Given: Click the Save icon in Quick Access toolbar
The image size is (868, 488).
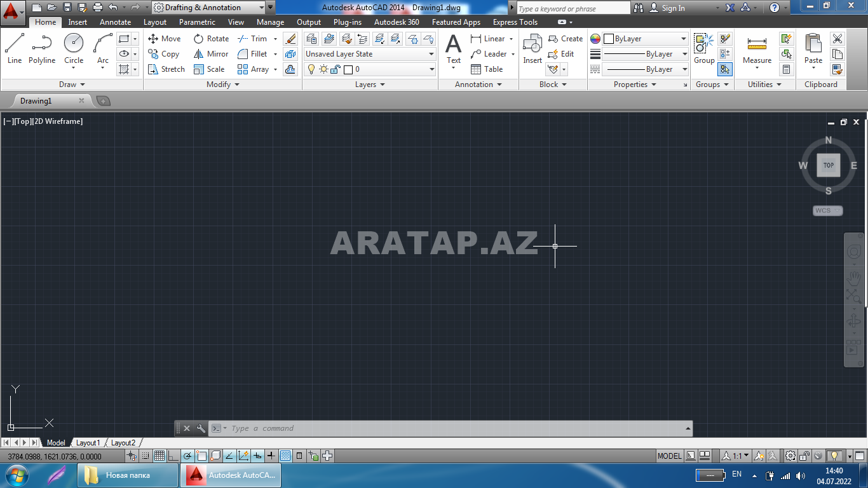Looking at the screenshot, I should point(67,8).
